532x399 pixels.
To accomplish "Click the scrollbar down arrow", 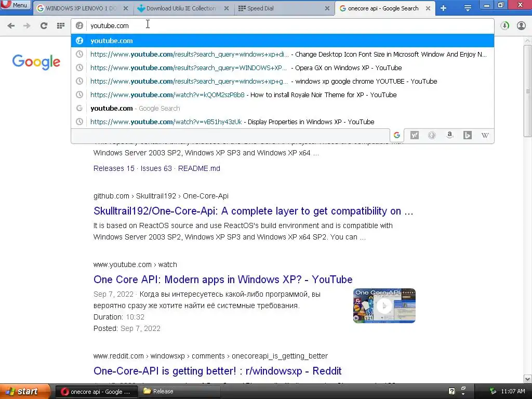I will pos(528,379).
